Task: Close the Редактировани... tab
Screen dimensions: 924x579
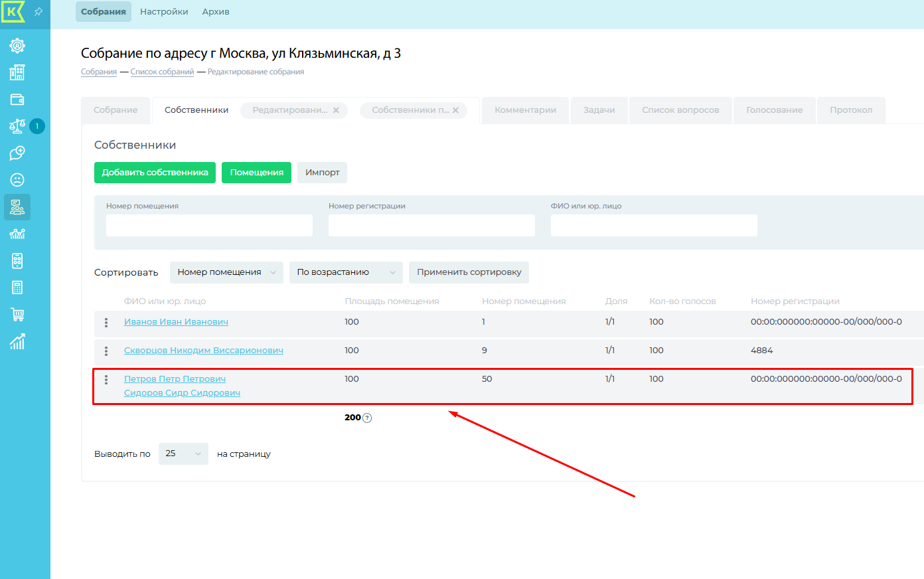Action: 336,110
